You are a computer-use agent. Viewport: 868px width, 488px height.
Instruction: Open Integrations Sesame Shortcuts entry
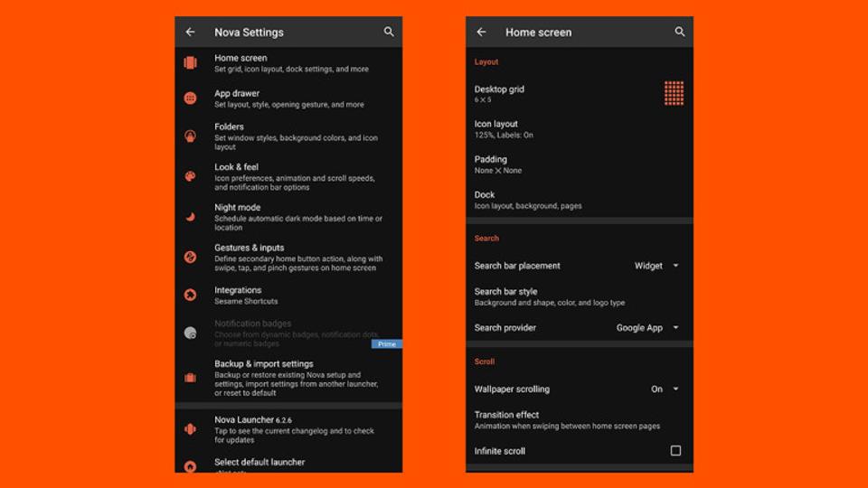(x=288, y=296)
